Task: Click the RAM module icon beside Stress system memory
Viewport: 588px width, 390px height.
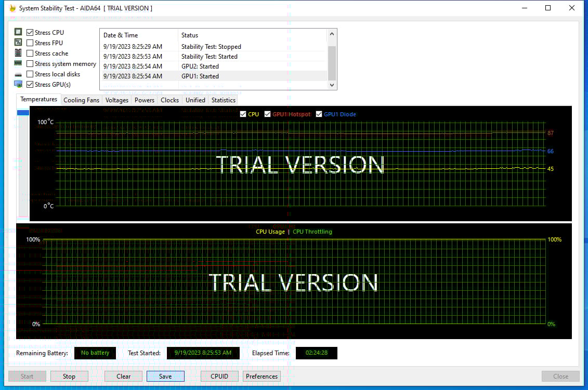Action: tap(18, 63)
